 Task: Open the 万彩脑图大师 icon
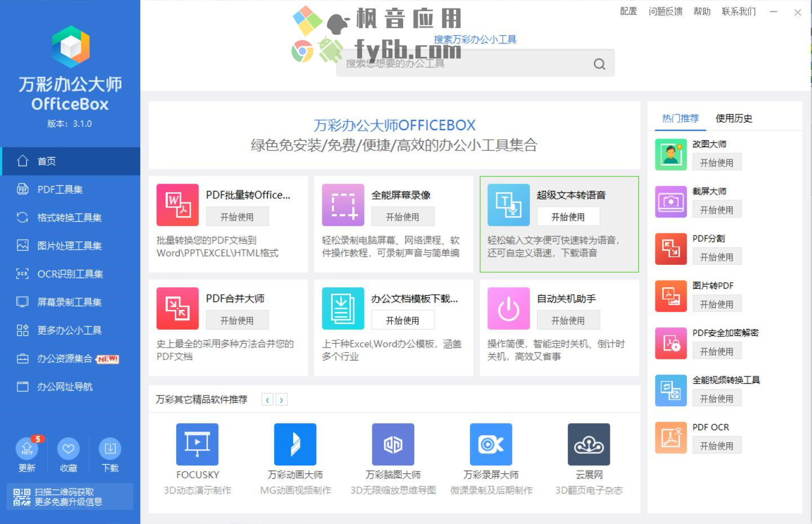tap(393, 445)
